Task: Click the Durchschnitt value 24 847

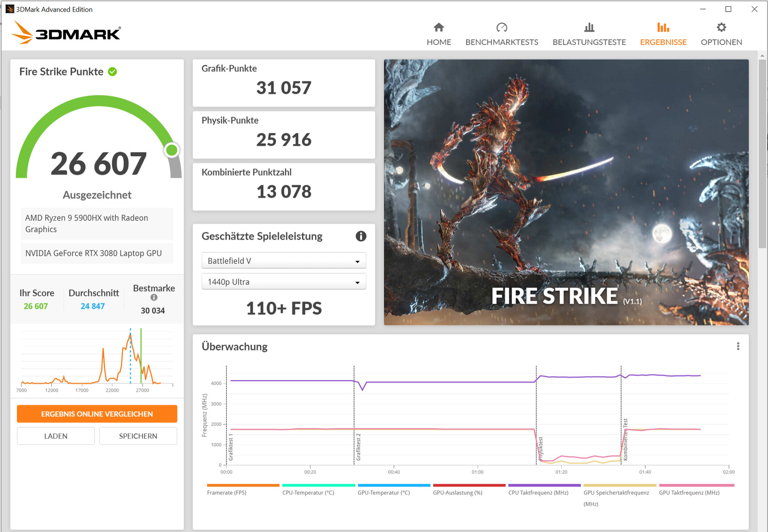Action: click(93, 306)
